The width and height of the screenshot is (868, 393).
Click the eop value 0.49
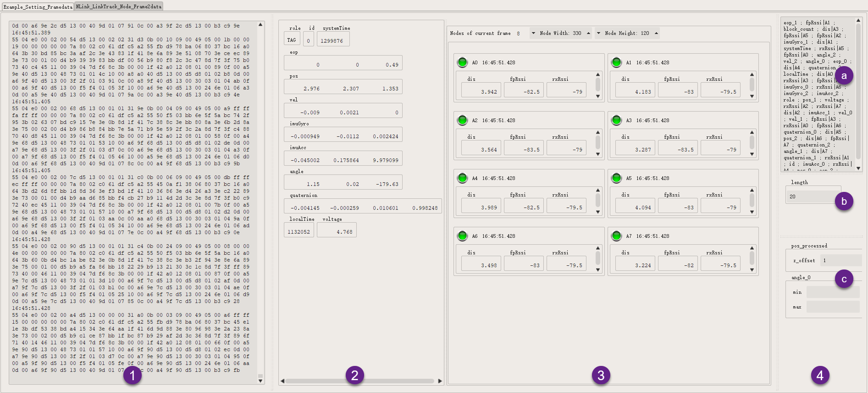392,65
